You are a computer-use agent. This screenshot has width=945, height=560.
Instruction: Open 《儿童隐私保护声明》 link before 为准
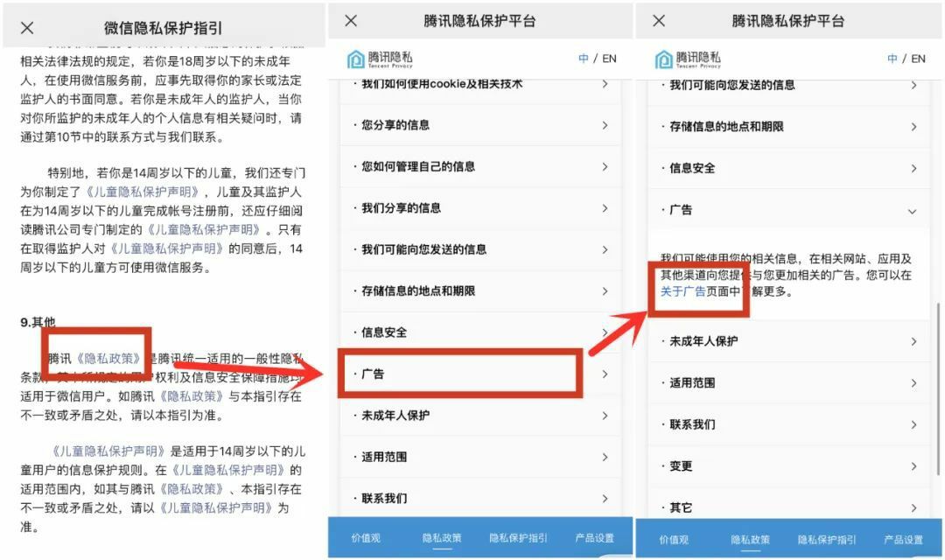216,507
